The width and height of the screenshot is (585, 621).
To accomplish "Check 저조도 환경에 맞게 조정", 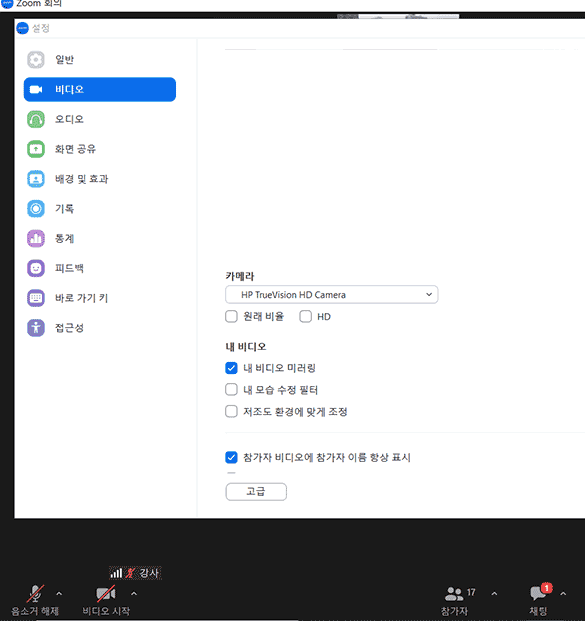I will 231,411.
